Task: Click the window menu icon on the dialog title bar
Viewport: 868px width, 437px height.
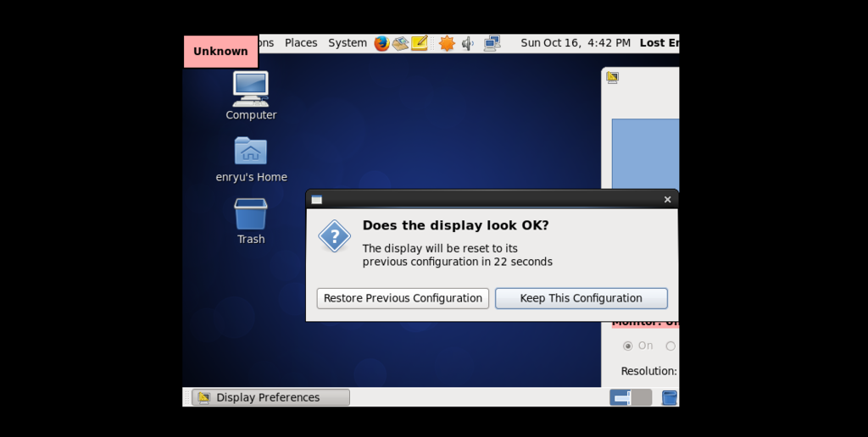Action: coord(317,200)
